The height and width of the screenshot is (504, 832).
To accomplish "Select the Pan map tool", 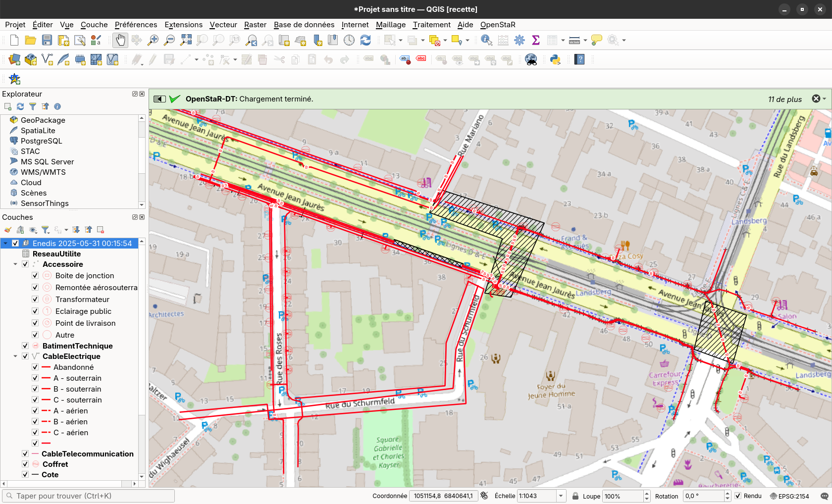I will [120, 40].
